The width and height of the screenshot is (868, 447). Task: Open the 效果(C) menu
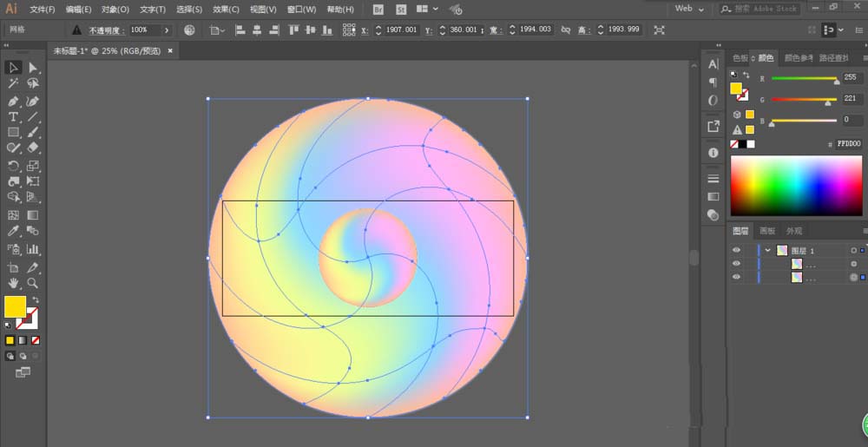[226, 10]
